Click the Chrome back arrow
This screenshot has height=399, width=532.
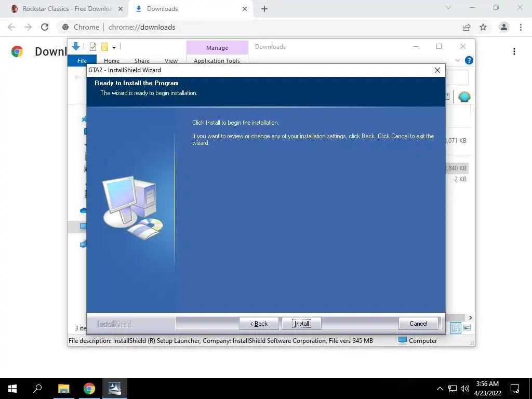point(11,27)
